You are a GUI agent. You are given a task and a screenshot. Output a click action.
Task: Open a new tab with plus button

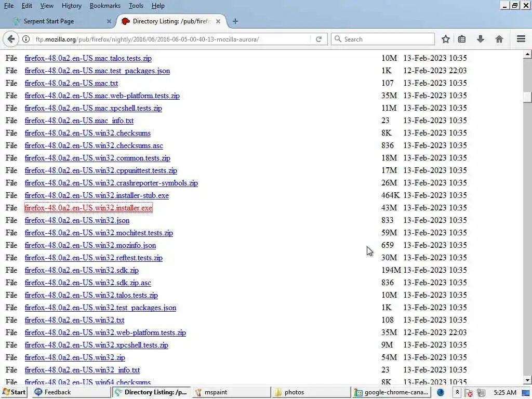pyautogui.click(x=235, y=21)
